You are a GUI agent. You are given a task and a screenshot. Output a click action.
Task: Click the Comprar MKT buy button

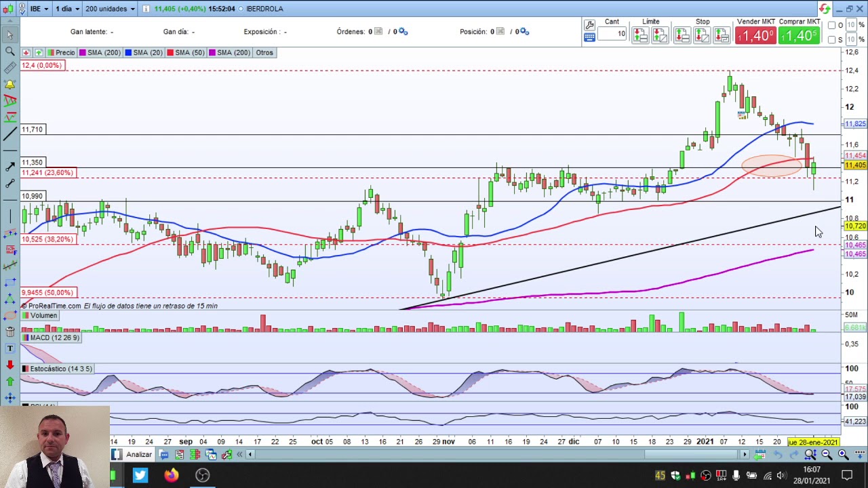coord(798,35)
